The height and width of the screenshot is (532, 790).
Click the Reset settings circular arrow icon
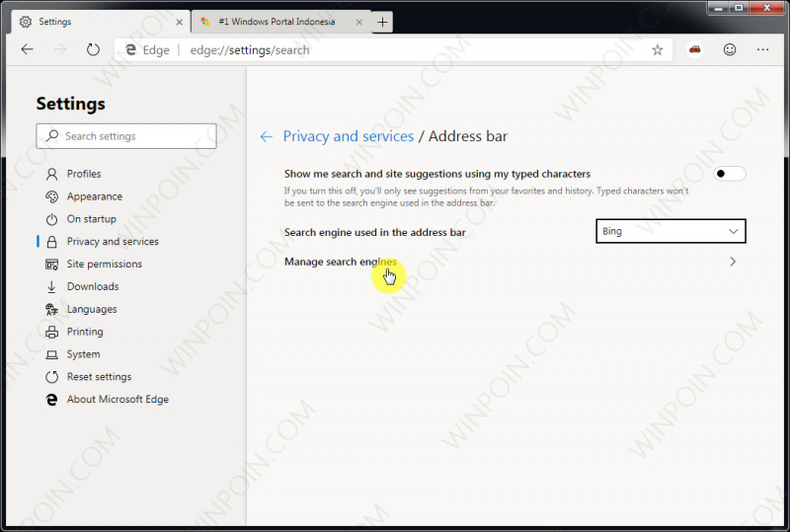pos(51,377)
